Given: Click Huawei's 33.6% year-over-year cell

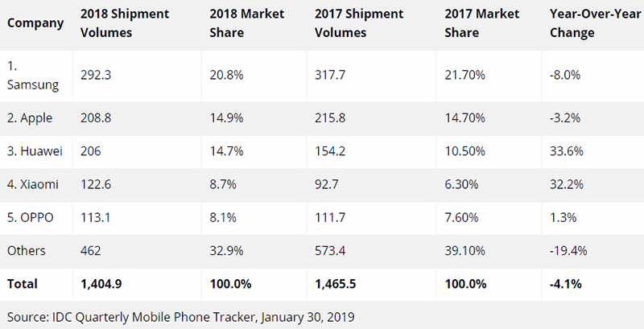Looking at the screenshot, I should click(x=567, y=151).
